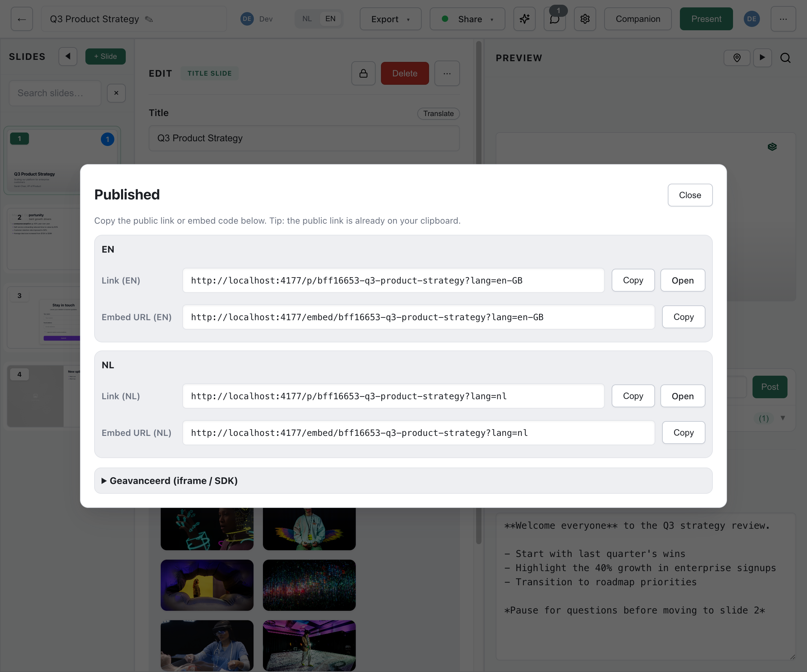The image size is (807, 672).
Task: Open the Companion button
Action: pyautogui.click(x=638, y=19)
